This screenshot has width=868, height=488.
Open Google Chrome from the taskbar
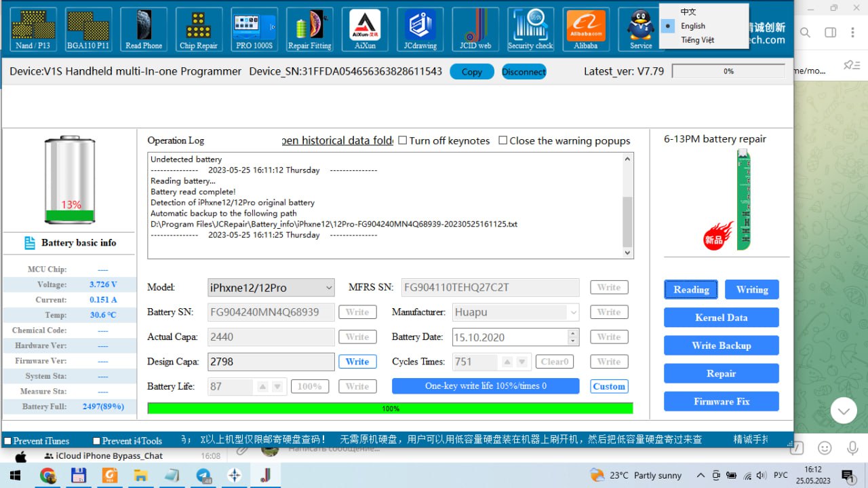click(x=48, y=475)
